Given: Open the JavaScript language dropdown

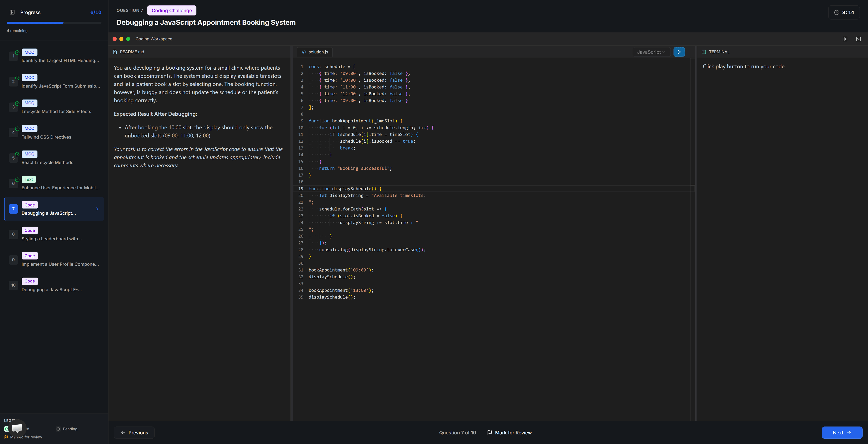Looking at the screenshot, I should [x=651, y=52].
